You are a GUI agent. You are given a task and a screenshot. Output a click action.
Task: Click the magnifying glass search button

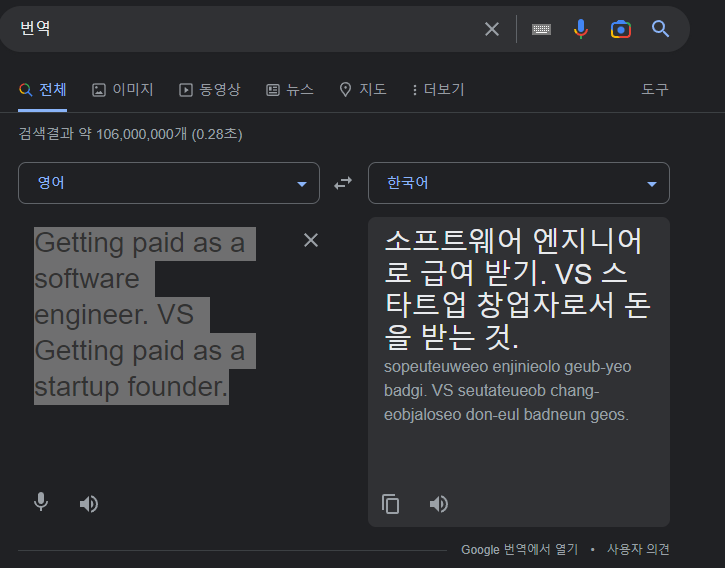660,29
